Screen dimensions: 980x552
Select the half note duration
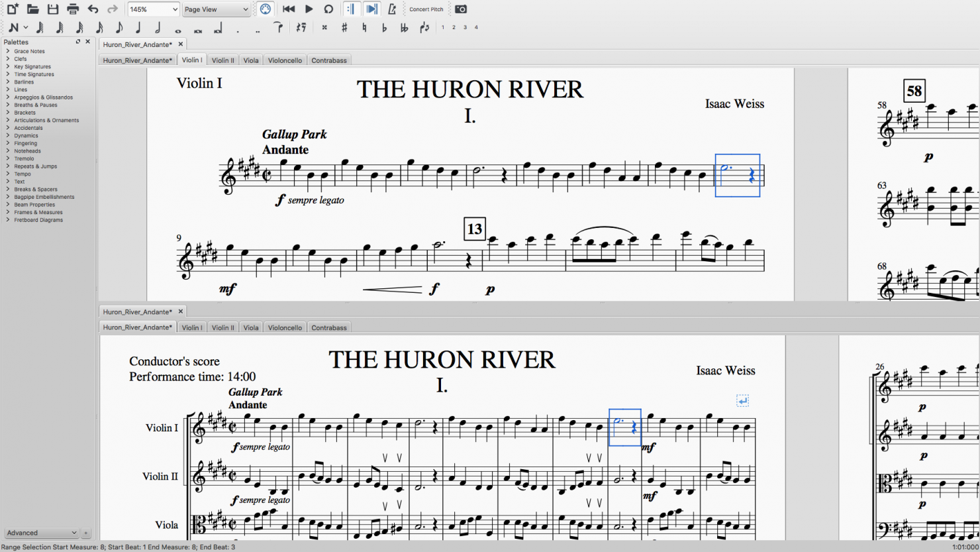tap(156, 27)
